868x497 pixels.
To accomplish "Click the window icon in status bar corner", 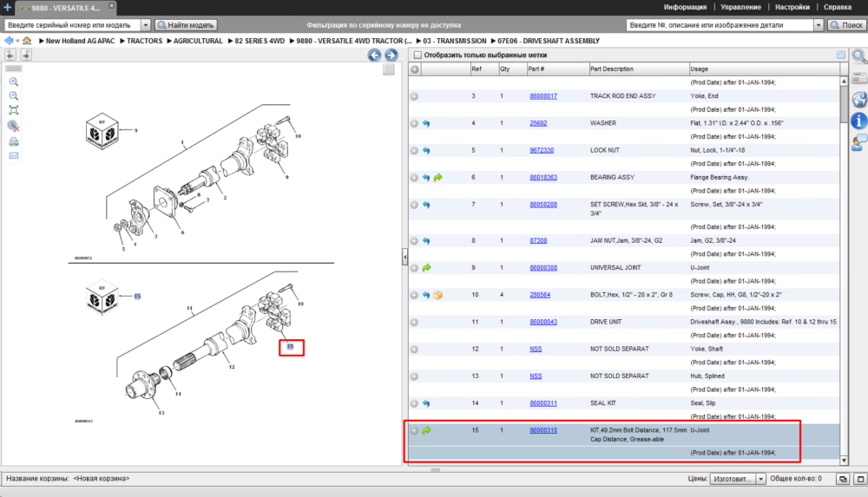I will pyautogui.click(x=860, y=479).
